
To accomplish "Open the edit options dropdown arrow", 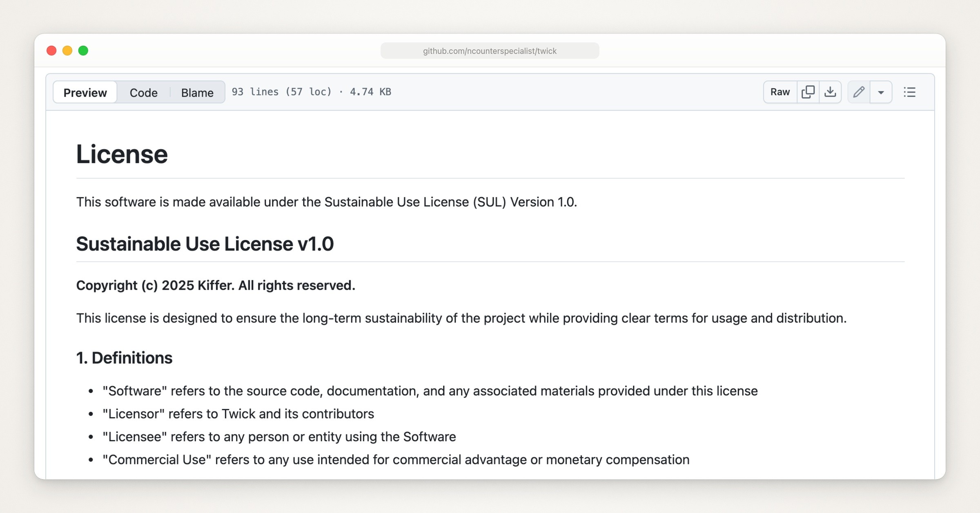I will tap(881, 92).
